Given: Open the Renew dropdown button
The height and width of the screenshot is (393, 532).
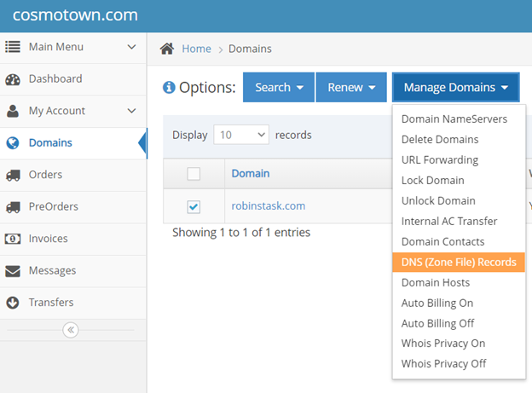Looking at the screenshot, I should click(x=351, y=88).
